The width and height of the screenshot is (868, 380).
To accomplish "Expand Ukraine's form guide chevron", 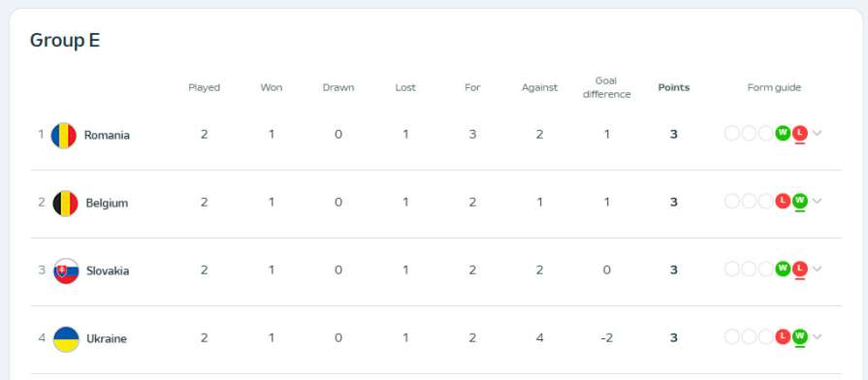I will (817, 336).
